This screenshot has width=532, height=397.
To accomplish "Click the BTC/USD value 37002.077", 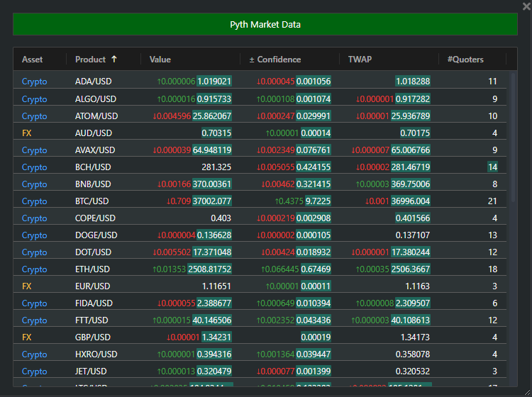I will [x=211, y=201].
